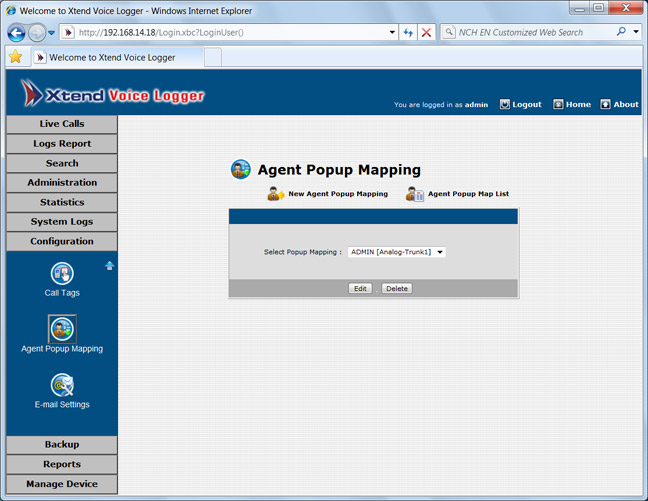Click the 'You are logged in as admin' text
Image resolution: width=648 pixels, height=501 pixels.
pos(441,105)
